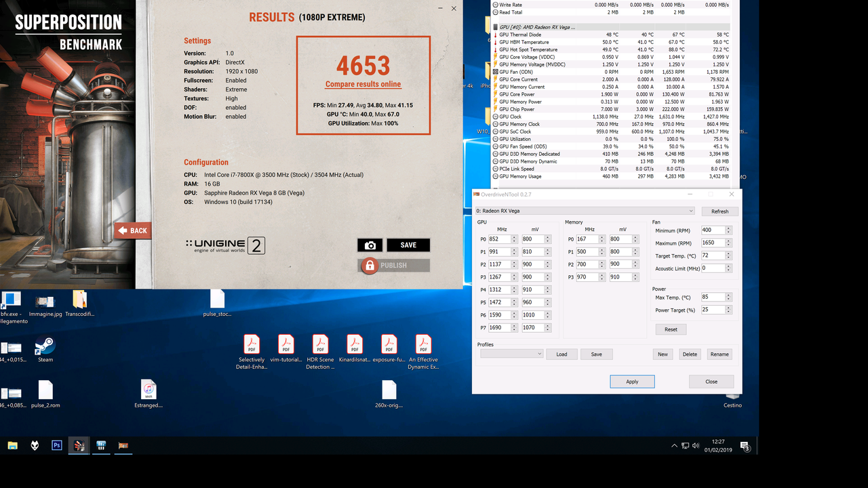Click the Fan Maximum RPM field

[x=713, y=243]
